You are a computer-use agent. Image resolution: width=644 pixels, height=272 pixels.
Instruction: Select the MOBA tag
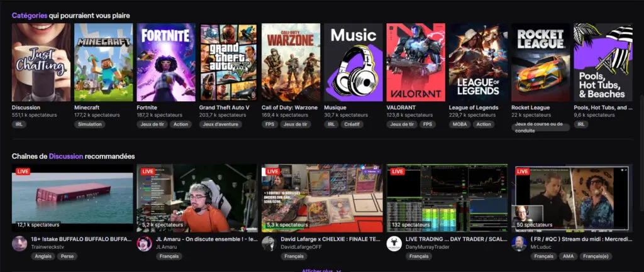460,124
